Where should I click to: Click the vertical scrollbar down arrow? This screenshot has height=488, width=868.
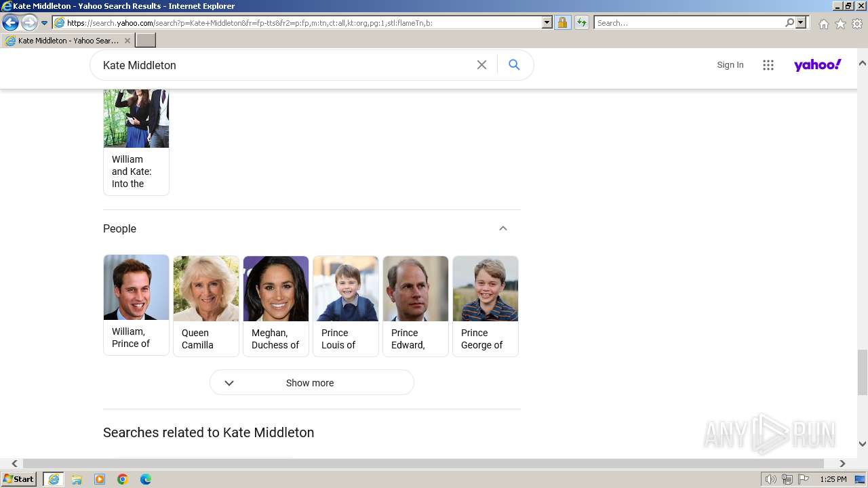coord(863,444)
